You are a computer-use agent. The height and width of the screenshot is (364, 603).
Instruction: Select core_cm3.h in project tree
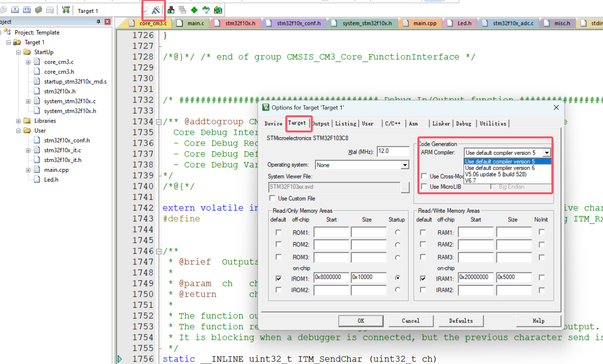[x=59, y=72]
